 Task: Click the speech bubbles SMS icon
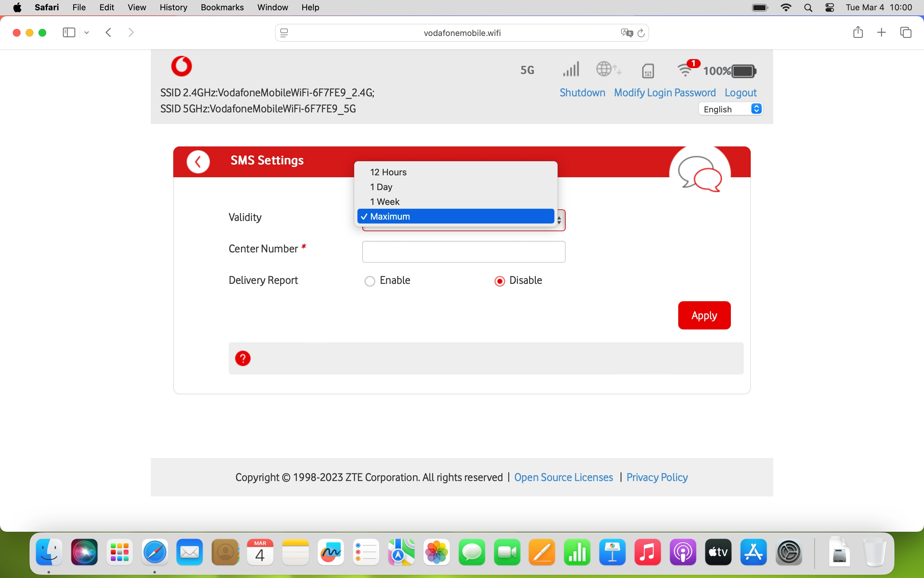coord(700,173)
